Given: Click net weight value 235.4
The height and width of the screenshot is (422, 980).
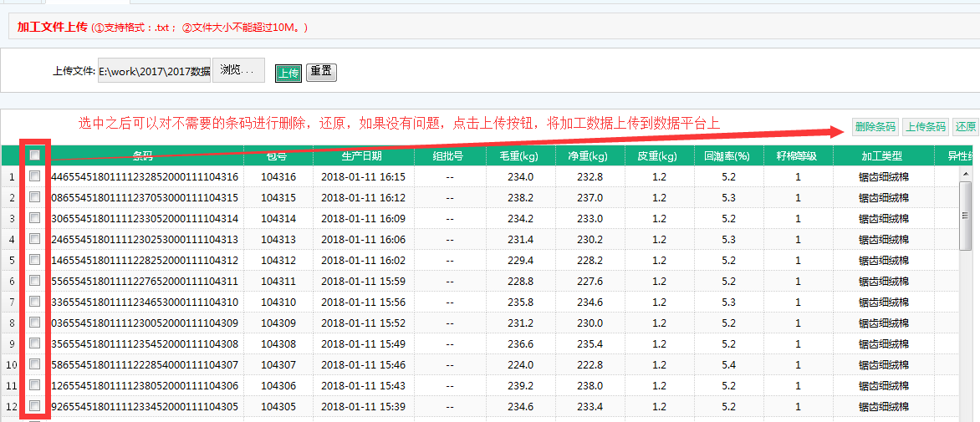Looking at the screenshot, I should (x=590, y=344).
